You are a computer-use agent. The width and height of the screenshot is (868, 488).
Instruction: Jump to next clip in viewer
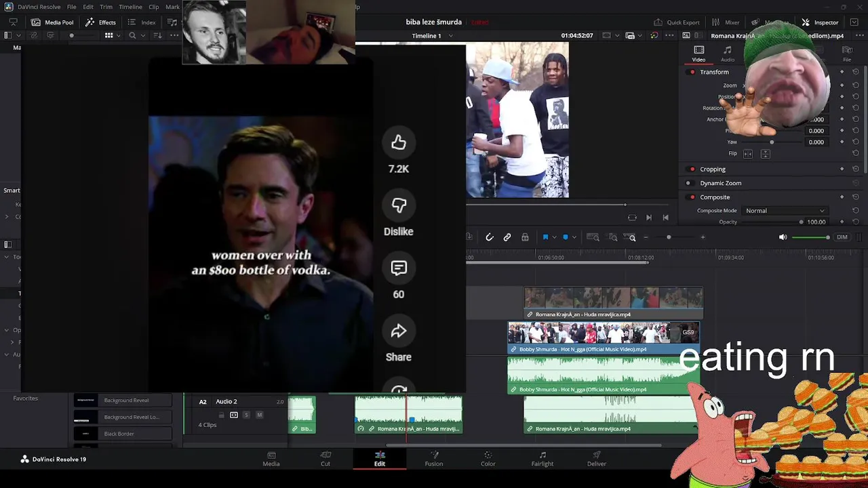648,218
